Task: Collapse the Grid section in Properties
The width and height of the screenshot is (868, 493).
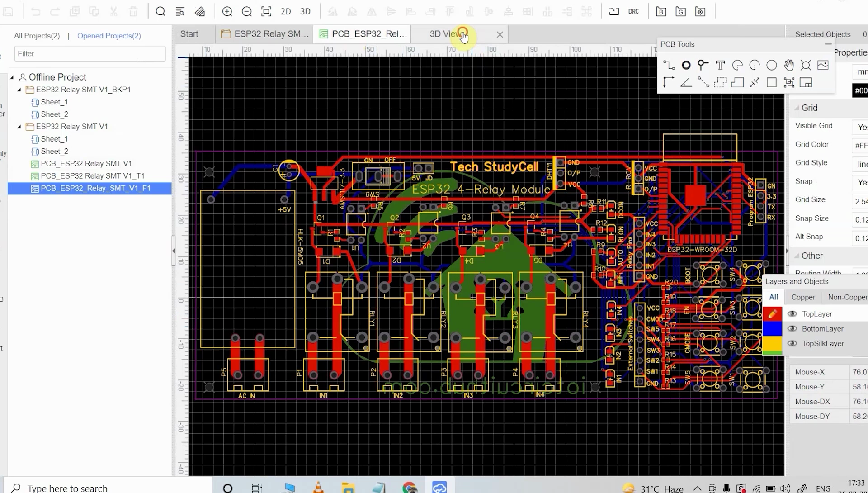Action: click(797, 108)
